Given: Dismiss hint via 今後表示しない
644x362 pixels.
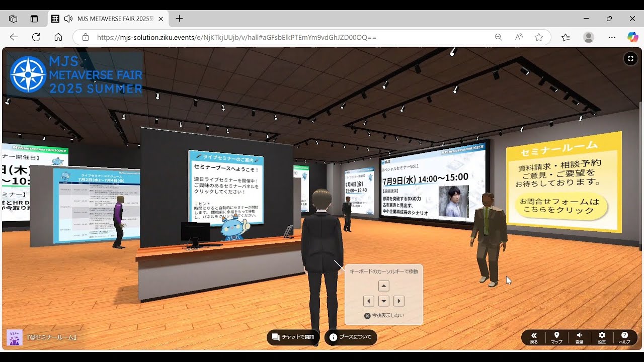Looking at the screenshot, I should point(384,316).
